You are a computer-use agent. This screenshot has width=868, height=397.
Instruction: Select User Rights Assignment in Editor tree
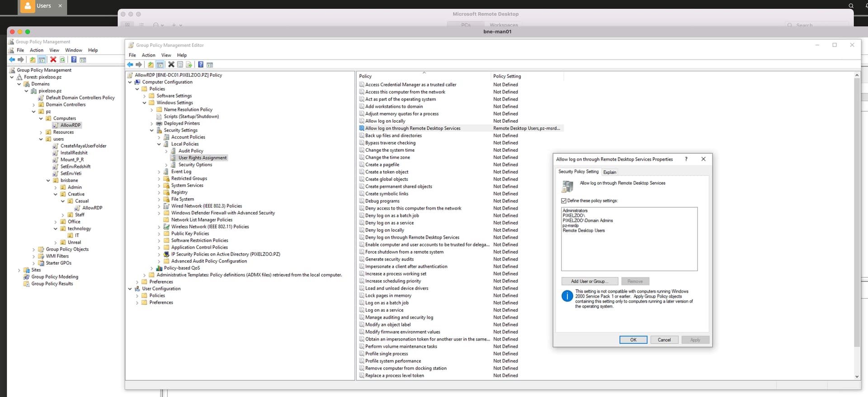pos(202,158)
